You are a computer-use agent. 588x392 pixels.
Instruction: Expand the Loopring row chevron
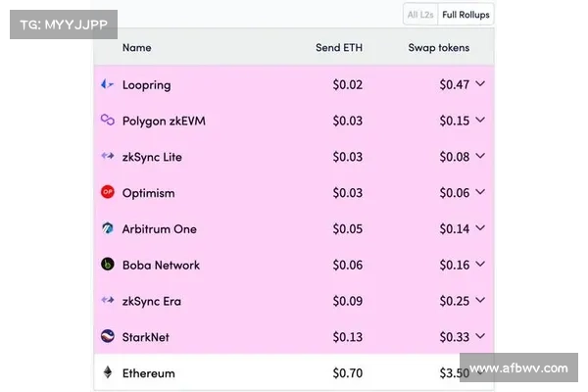click(x=480, y=84)
